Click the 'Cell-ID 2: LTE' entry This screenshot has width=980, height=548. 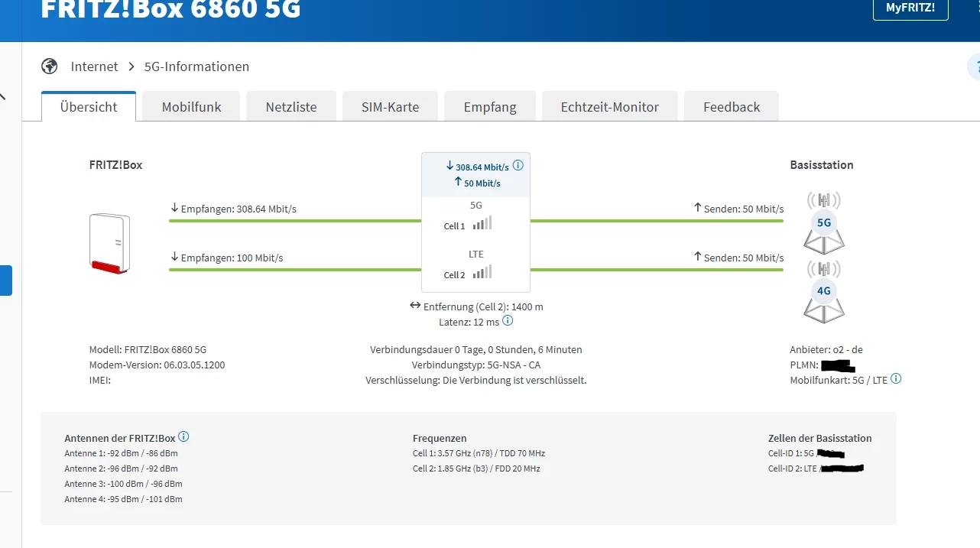pyautogui.click(x=816, y=469)
